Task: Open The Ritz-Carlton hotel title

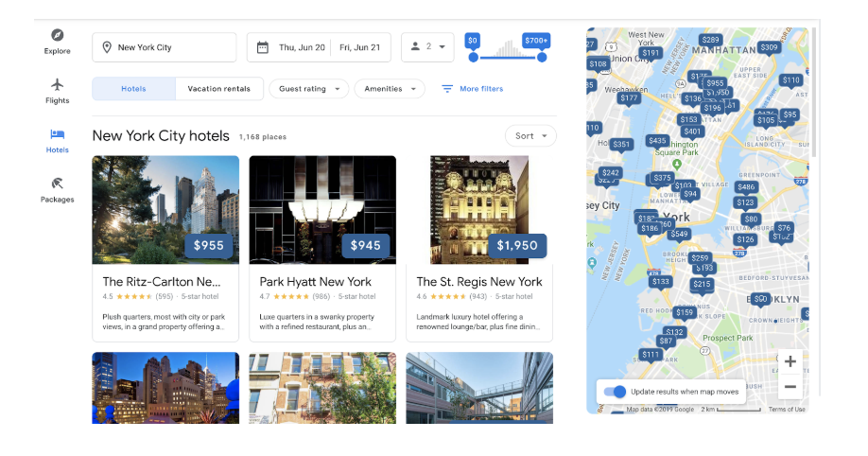Action: click(162, 282)
